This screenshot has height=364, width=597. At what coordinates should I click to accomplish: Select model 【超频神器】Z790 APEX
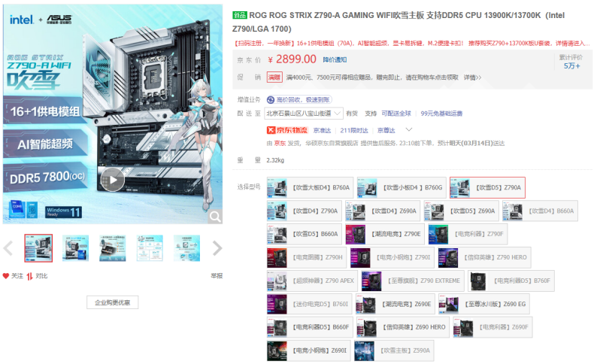pyautogui.click(x=312, y=281)
